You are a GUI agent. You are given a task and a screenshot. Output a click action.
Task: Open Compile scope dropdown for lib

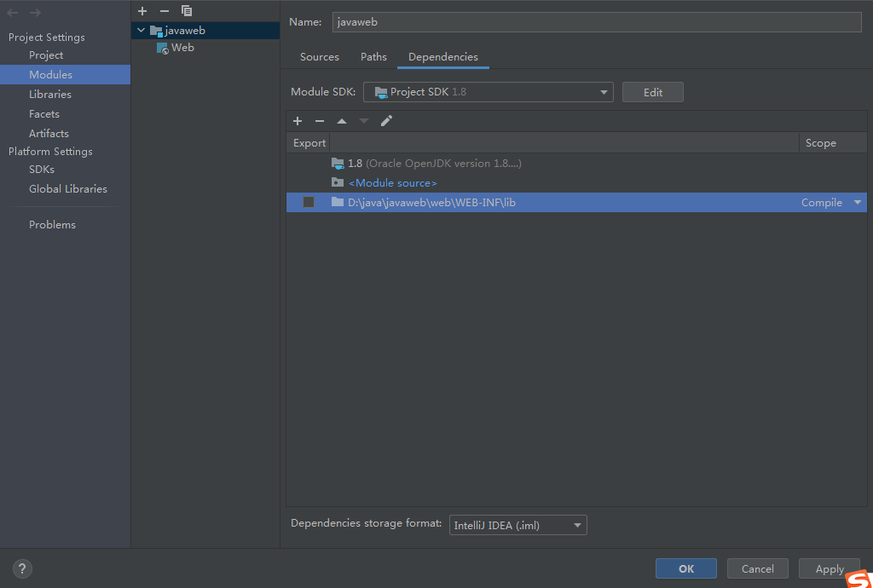point(858,203)
